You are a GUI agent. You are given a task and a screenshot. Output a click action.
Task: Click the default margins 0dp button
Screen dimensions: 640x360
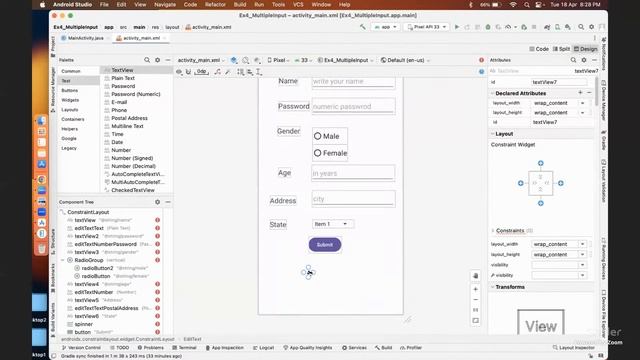[202, 72]
